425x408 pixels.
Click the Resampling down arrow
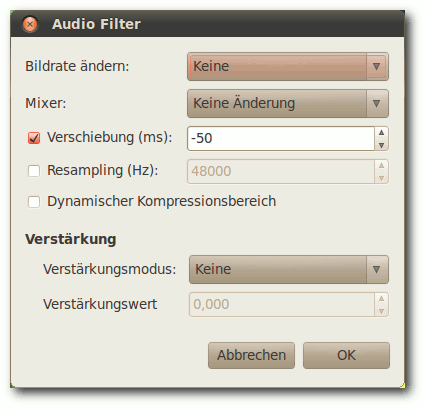pyautogui.click(x=382, y=178)
